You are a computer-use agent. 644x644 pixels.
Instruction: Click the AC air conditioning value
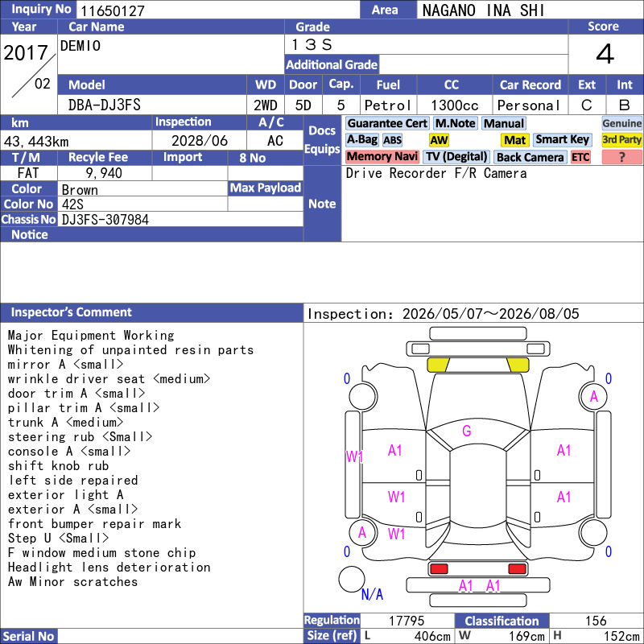(275, 141)
